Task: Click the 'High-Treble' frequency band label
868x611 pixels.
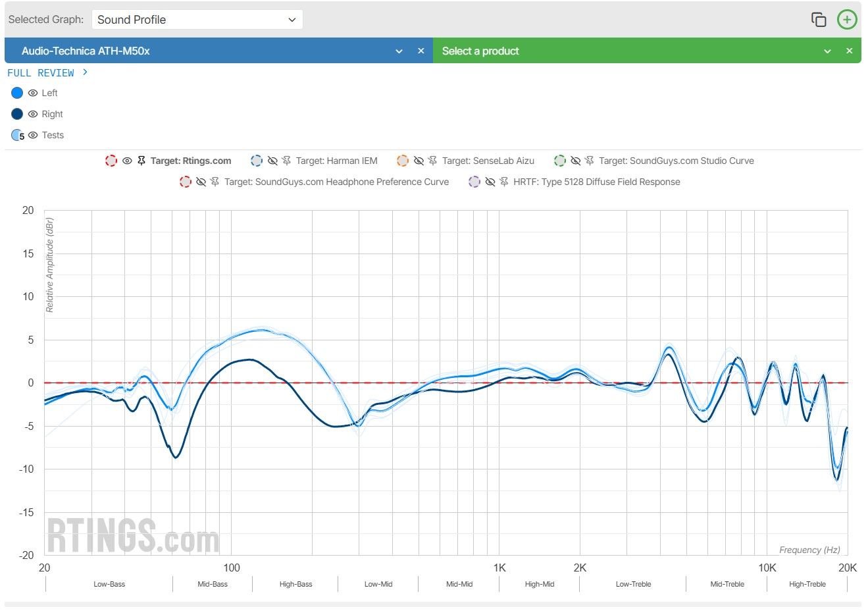Action: pyautogui.click(x=807, y=584)
